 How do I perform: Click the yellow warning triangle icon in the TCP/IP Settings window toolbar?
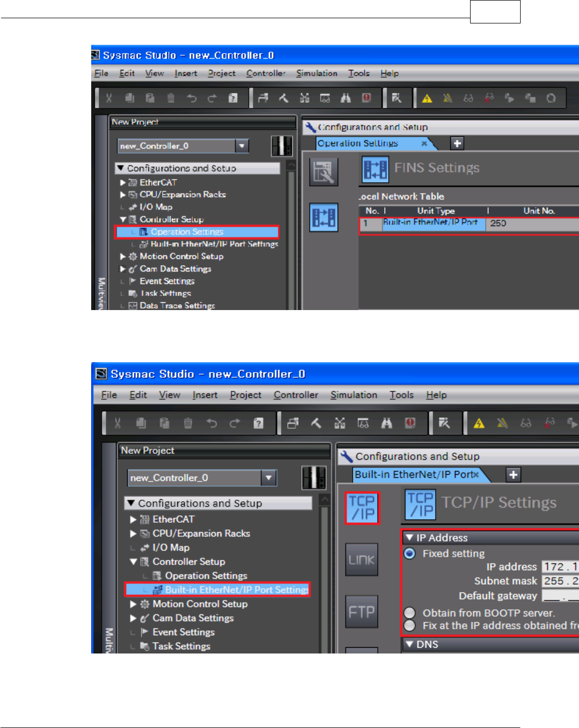479,423
